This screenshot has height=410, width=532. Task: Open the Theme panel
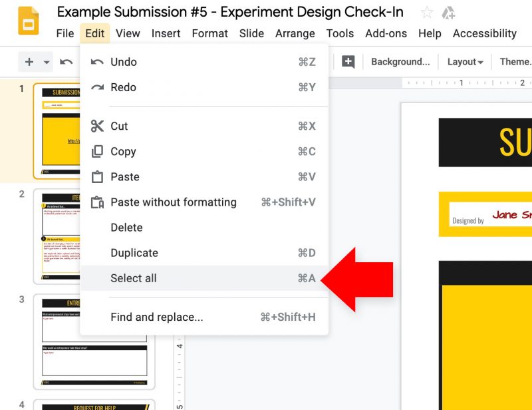tap(515, 62)
